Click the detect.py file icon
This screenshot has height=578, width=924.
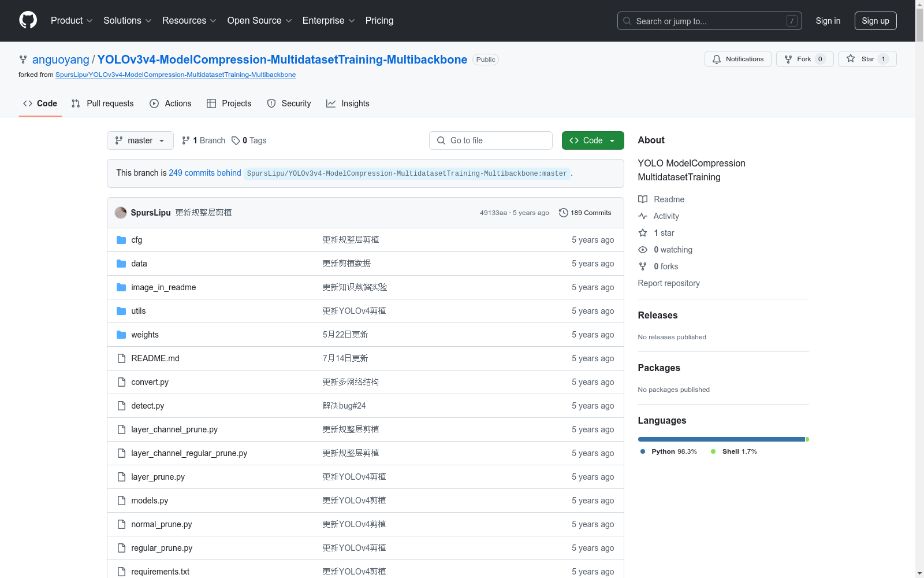pos(121,406)
